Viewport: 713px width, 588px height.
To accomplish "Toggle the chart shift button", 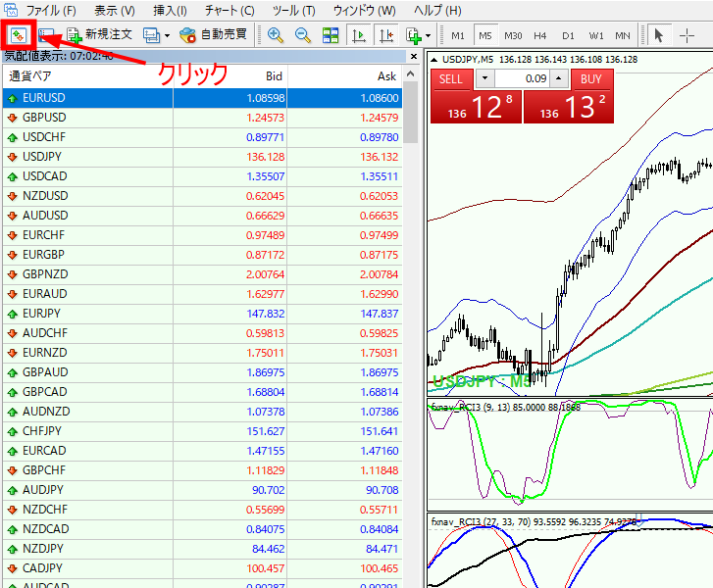I will 386,35.
